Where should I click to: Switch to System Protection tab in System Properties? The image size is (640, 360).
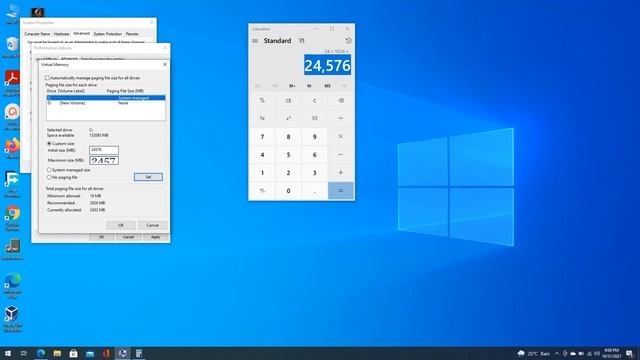(108, 34)
